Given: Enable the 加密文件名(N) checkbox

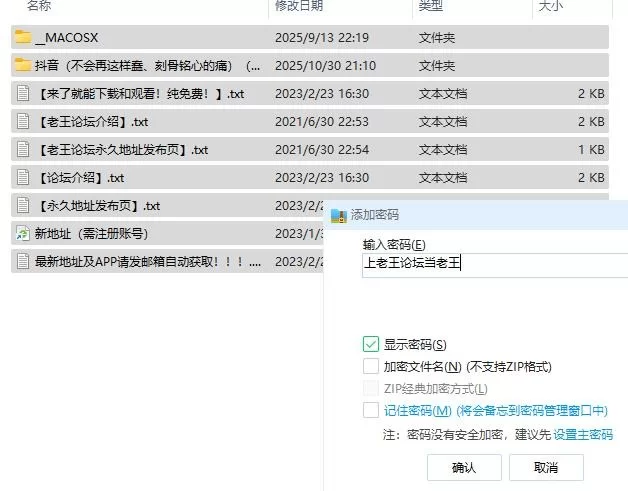Looking at the screenshot, I should click(370, 366).
